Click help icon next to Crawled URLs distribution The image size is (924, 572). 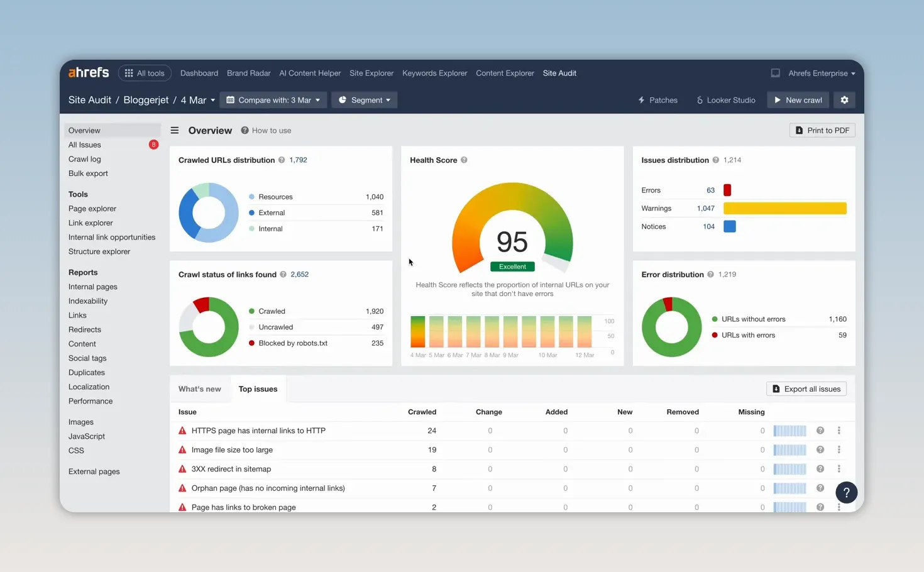point(282,160)
